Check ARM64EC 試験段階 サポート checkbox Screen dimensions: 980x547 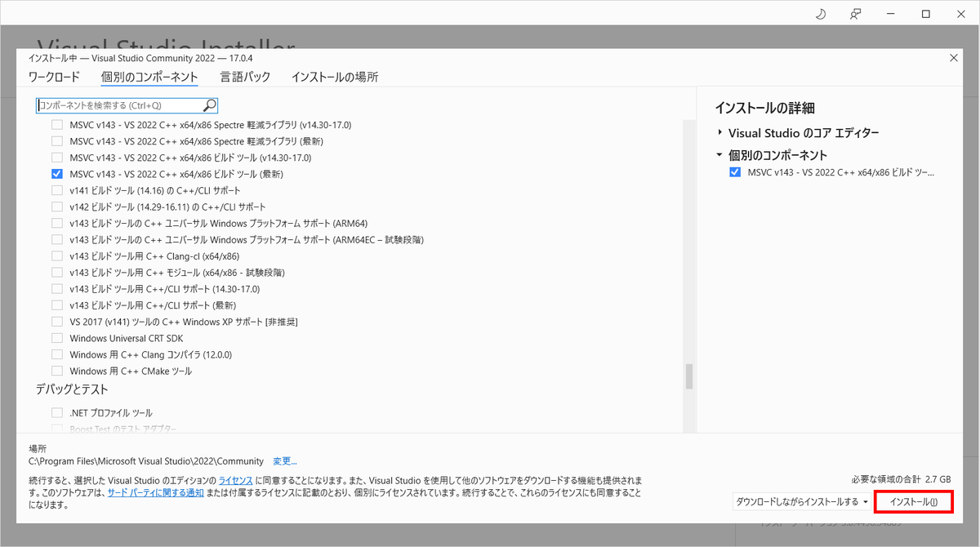(x=57, y=239)
